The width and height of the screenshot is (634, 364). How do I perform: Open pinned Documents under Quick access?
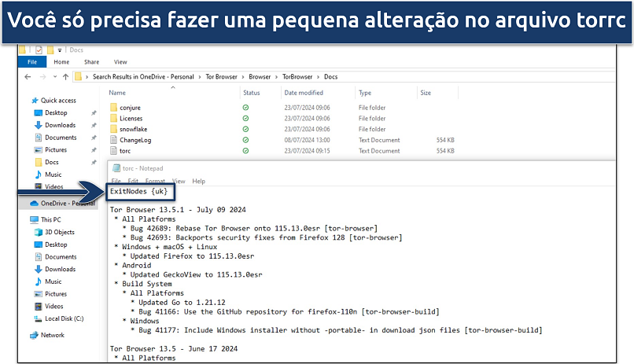61,138
